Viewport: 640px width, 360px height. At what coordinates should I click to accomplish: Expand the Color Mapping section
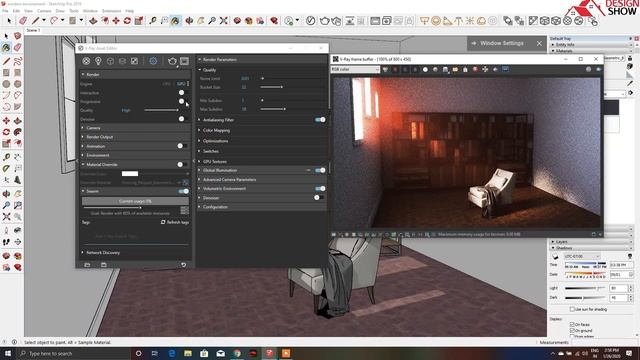coord(262,130)
